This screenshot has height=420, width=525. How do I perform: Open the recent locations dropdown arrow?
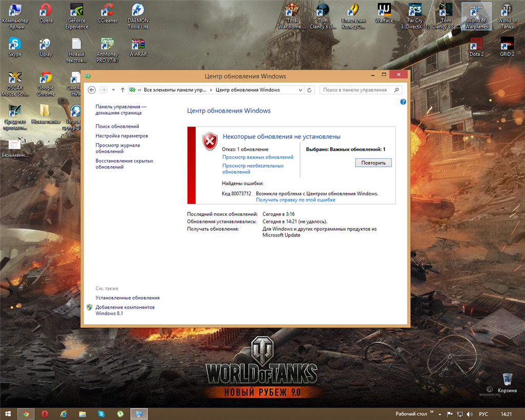coord(113,90)
